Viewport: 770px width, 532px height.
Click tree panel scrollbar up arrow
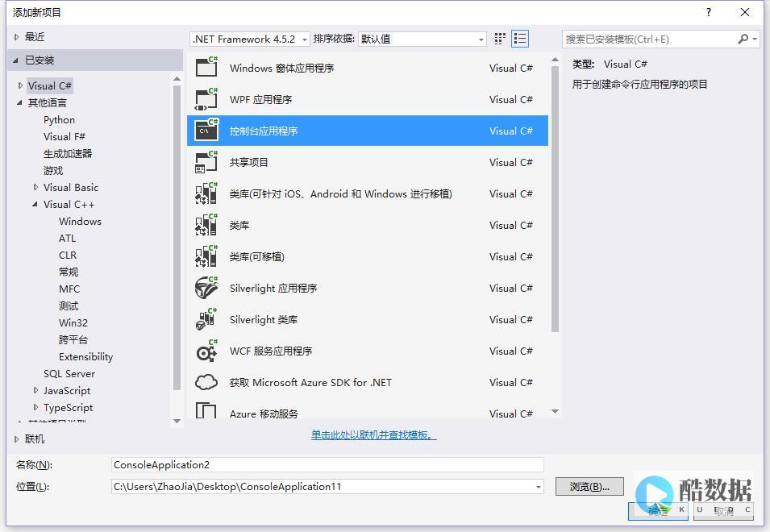(177, 79)
